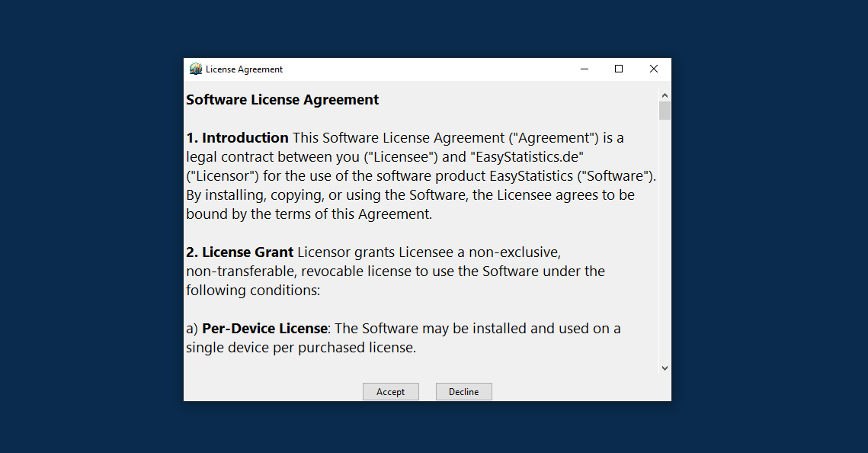This screenshot has height=453, width=868.
Task: Click the "License Agreement" window title text
Action: click(x=244, y=69)
